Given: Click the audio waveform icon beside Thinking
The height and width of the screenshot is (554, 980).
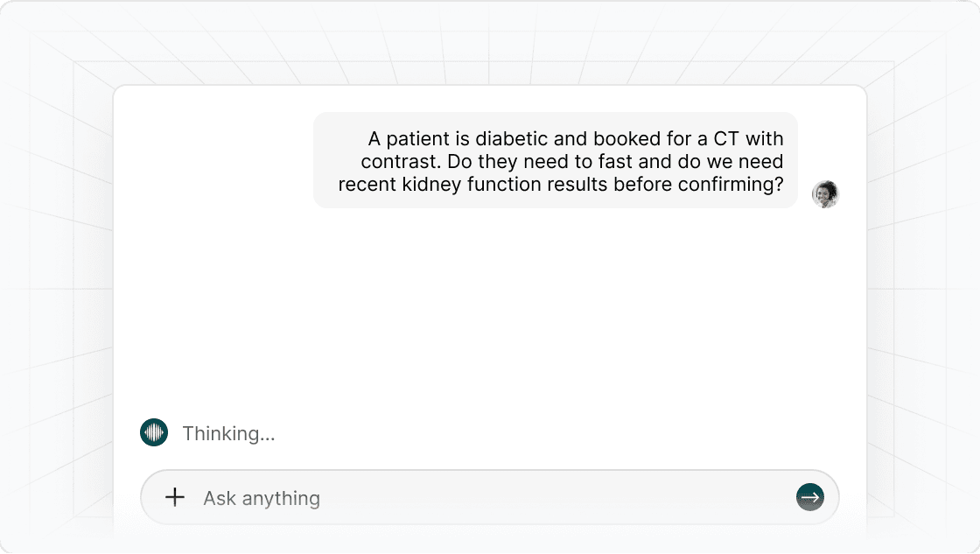Looking at the screenshot, I should (154, 432).
